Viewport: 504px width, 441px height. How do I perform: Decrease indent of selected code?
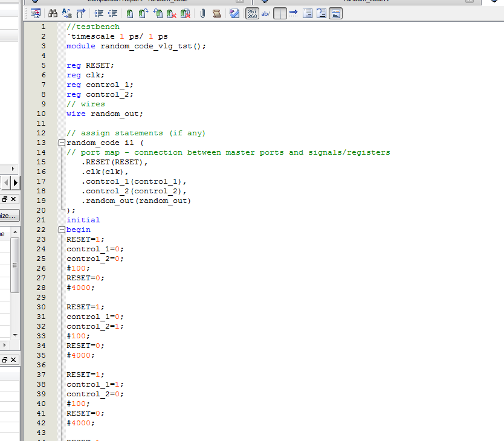click(x=112, y=13)
